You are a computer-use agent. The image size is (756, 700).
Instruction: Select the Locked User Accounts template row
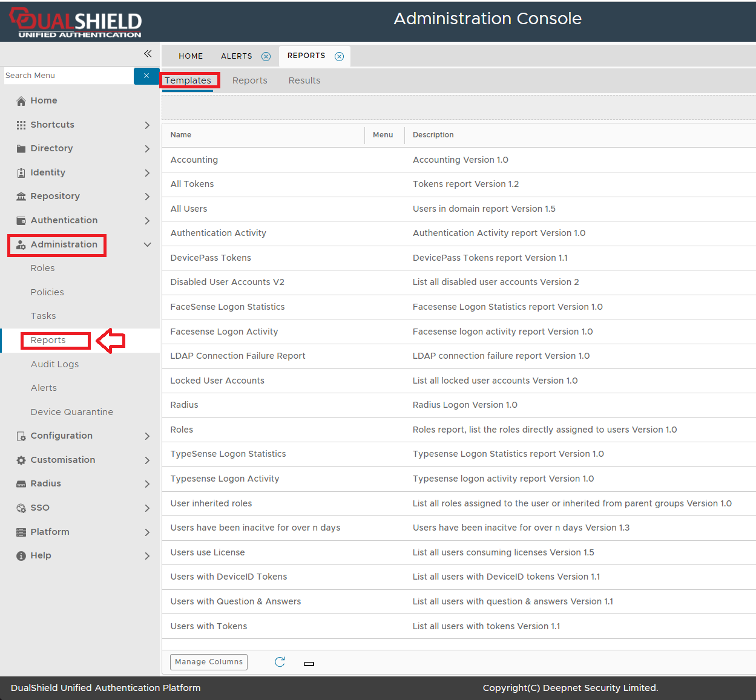pyautogui.click(x=217, y=381)
